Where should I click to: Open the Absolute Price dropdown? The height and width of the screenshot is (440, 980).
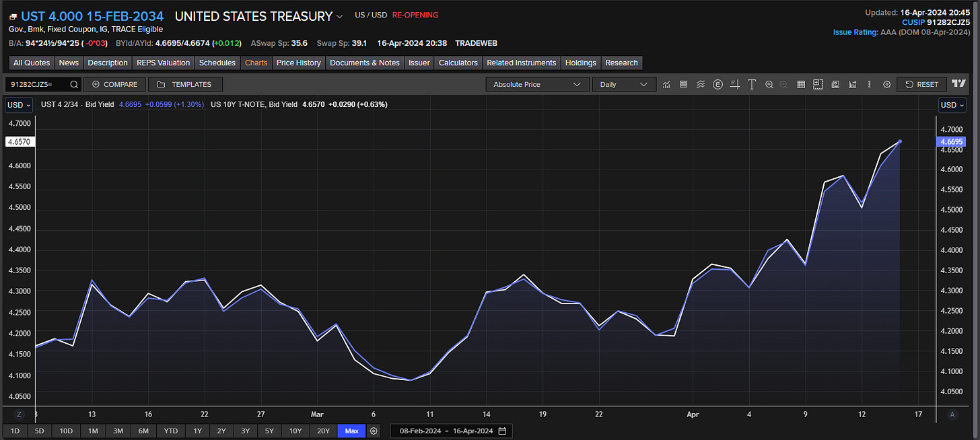coord(537,84)
